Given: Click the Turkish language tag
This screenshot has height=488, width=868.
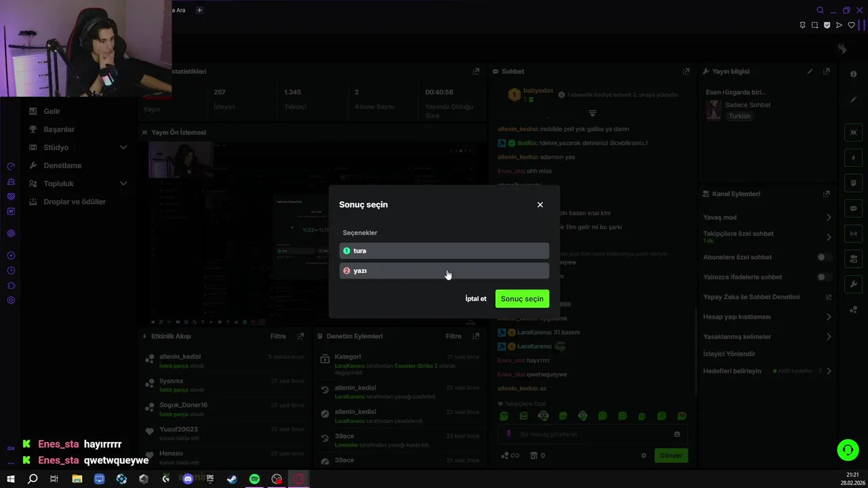Looking at the screenshot, I should [739, 117].
